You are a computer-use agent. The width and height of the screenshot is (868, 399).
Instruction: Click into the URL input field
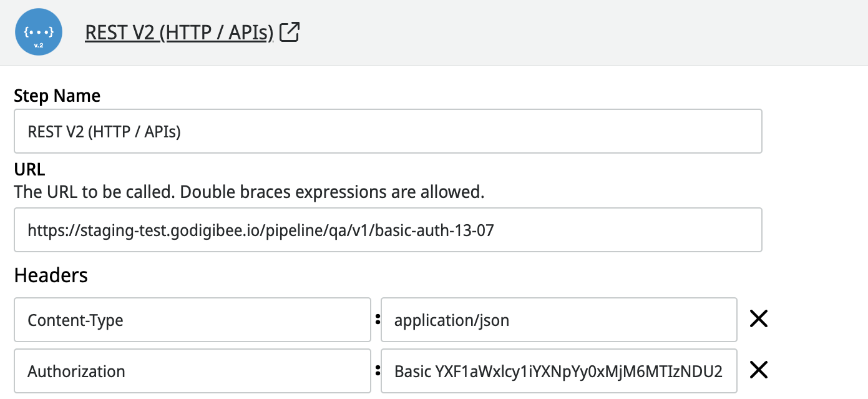(x=388, y=230)
